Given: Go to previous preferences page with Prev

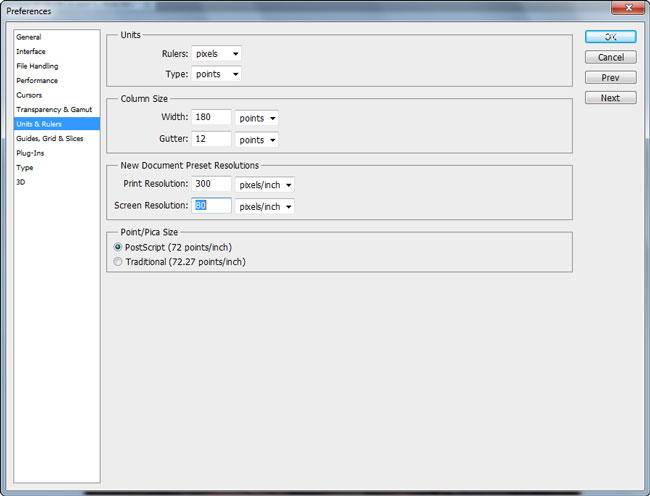Looking at the screenshot, I should click(x=610, y=77).
